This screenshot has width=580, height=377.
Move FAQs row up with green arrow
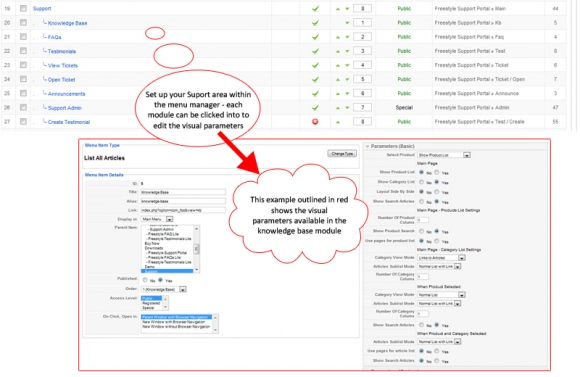point(338,37)
